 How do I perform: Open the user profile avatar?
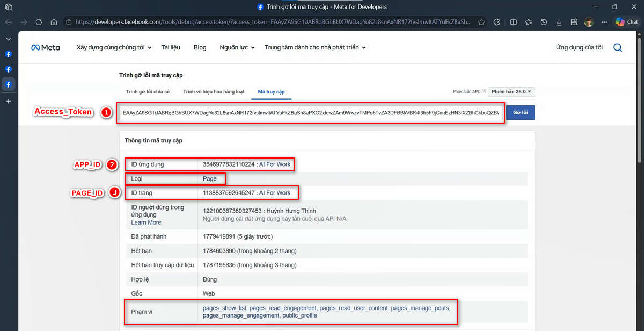(589, 22)
